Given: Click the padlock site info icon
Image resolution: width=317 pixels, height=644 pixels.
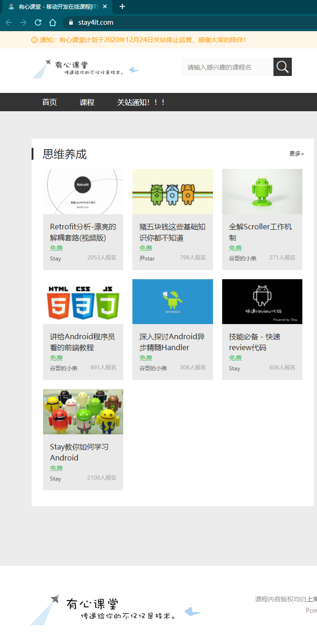Looking at the screenshot, I should pos(71,22).
